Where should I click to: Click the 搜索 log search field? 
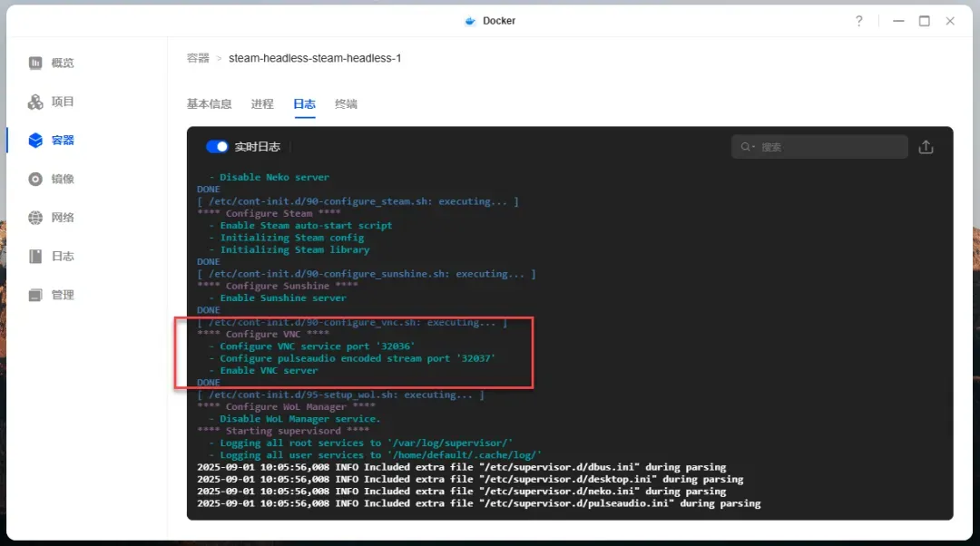[826, 147]
